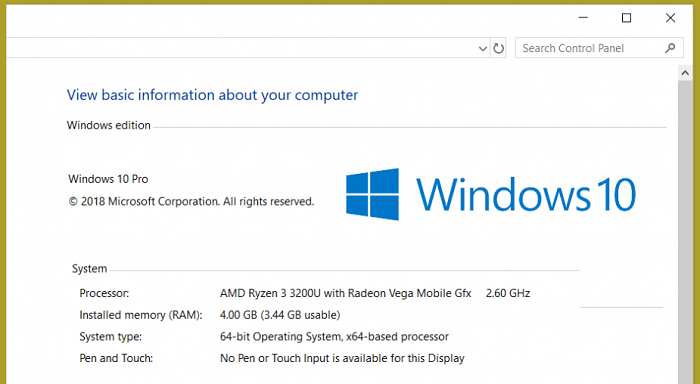Image resolution: width=700 pixels, height=384 pixels.
Task: Click the search magnifier icon
Action: point(670,48)
